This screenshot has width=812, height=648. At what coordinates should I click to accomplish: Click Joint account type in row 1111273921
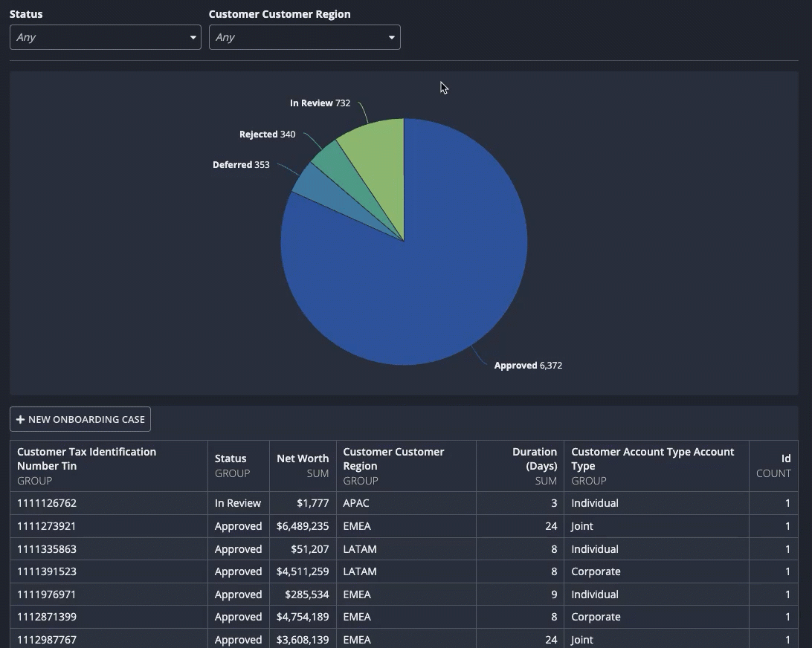pyautogui.click(x=657, y=526)
